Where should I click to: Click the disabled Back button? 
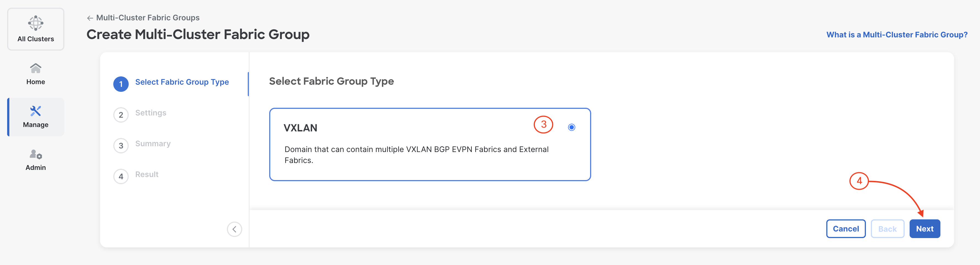coord(887,229)
